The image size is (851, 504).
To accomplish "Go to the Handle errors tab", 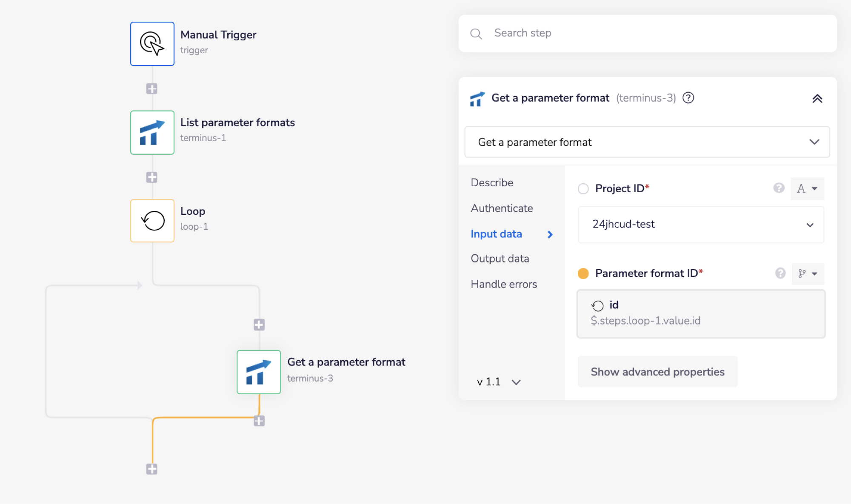I will 504,284.
